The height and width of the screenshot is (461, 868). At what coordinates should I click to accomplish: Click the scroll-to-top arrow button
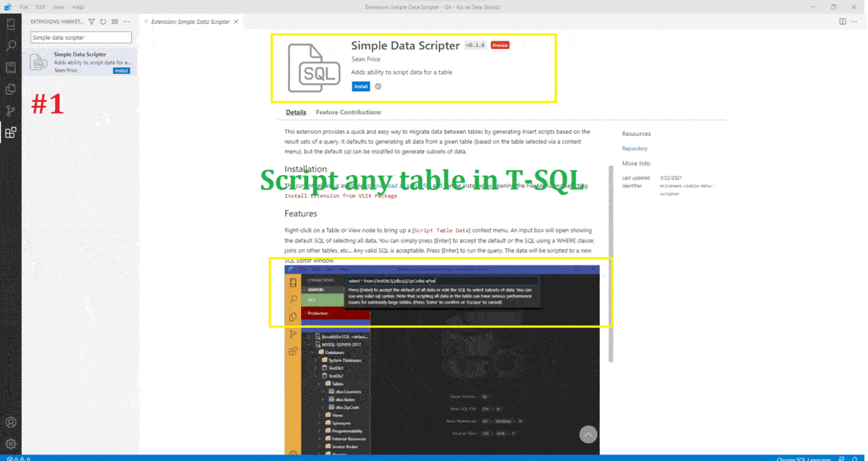click(x=589, y=433)
